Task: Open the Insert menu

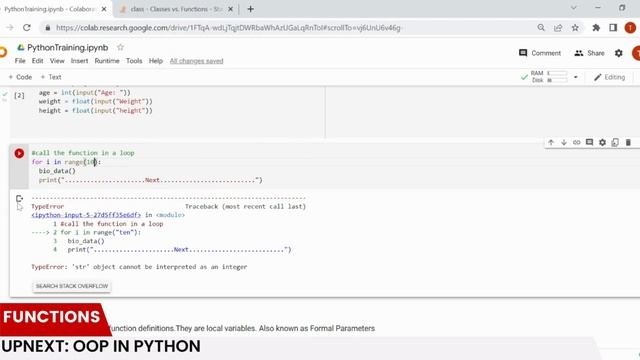Action: coord(79,61)
